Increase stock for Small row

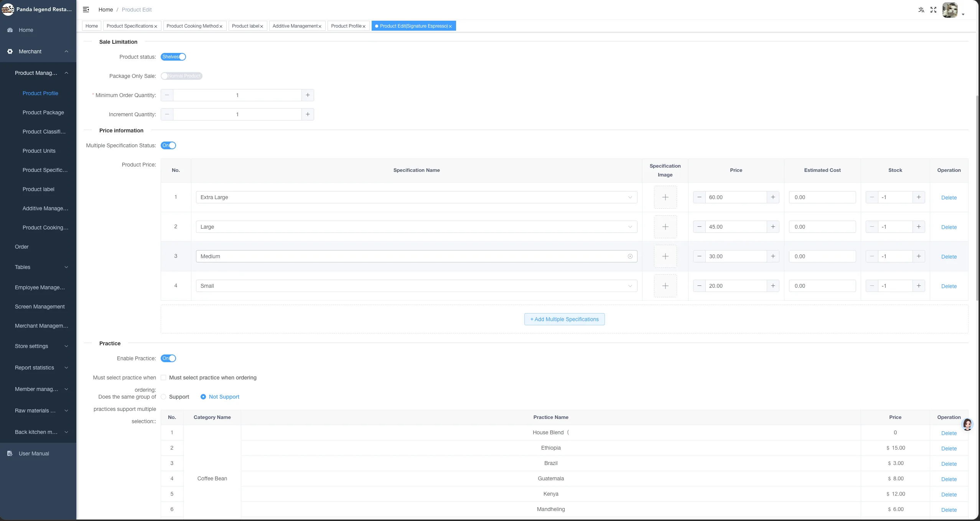[919, 286]
